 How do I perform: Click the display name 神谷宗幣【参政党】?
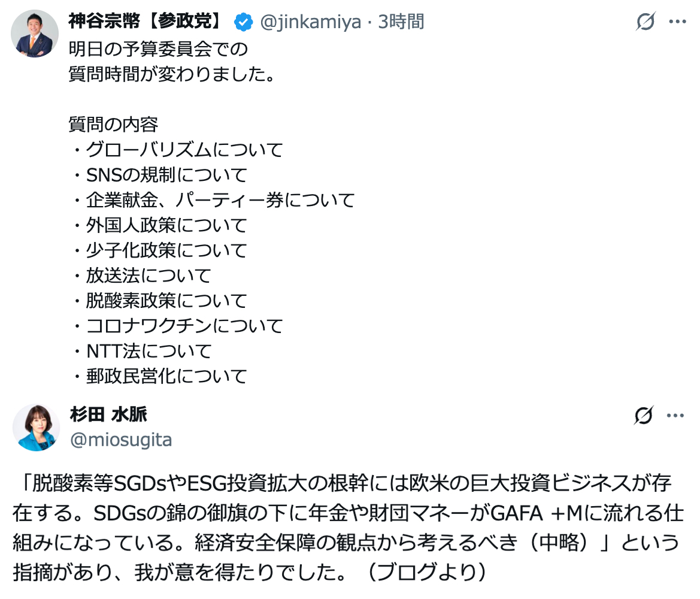[146, 23]
